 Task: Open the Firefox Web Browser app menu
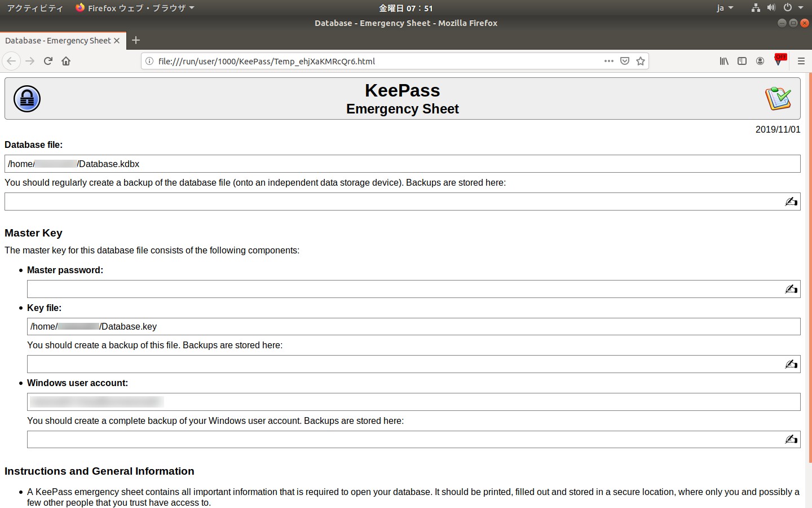135,8
